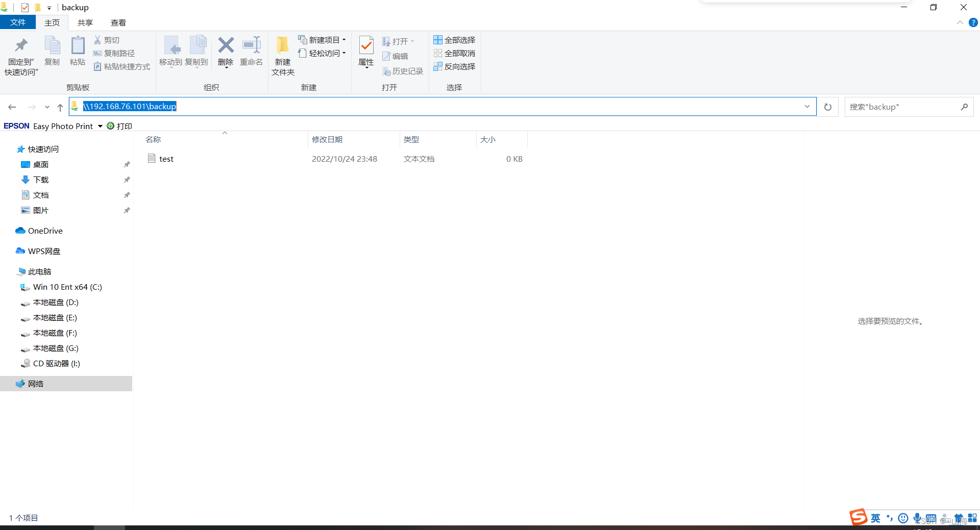Image resolution: width=980 pixels, height=530 pixels.
Task: Click Select none in ribbon
Action: point(454,53)
